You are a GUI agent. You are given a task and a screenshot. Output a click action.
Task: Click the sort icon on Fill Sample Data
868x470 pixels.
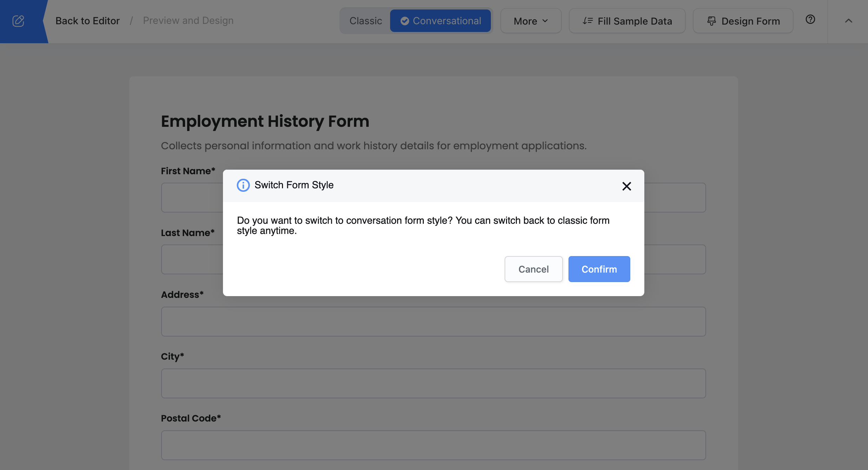pos(587,21)
